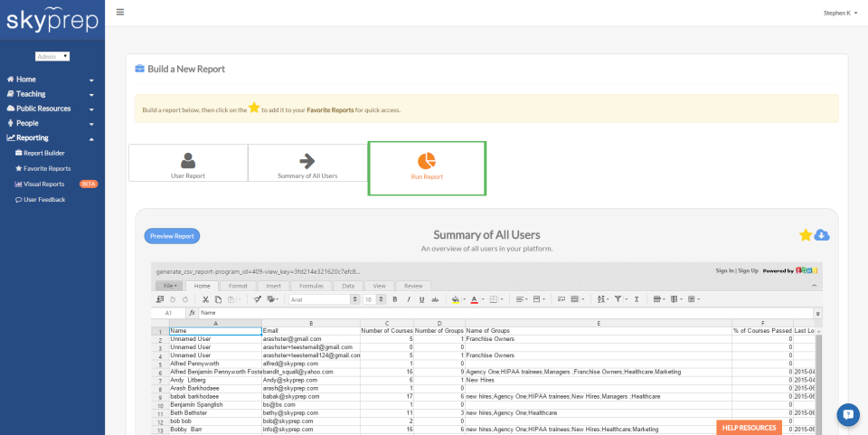Viewport: 868px width, 435px height.
Task: Open Visual Reports in the sidebar
Action: (40, 184)
